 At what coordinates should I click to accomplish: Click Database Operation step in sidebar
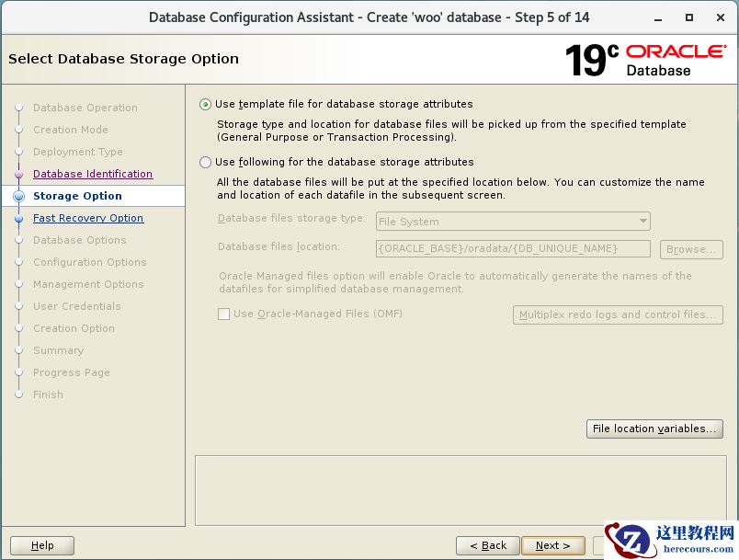(x=85, y=108)
